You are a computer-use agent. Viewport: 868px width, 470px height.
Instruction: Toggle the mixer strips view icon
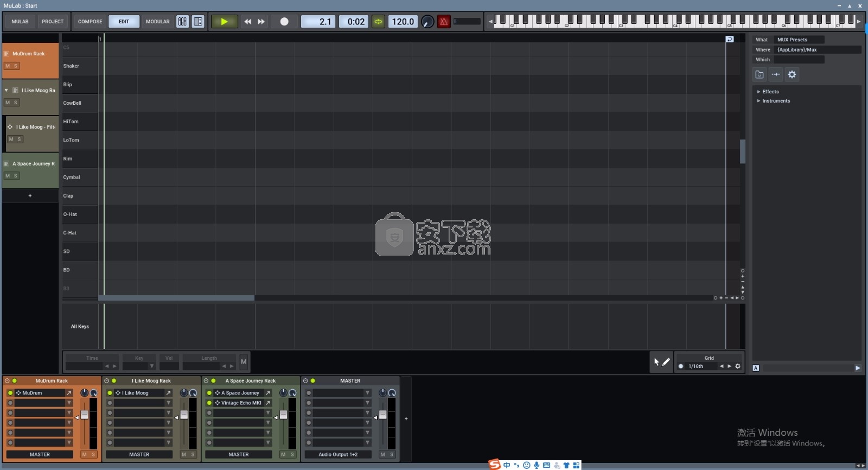(182, 22)
